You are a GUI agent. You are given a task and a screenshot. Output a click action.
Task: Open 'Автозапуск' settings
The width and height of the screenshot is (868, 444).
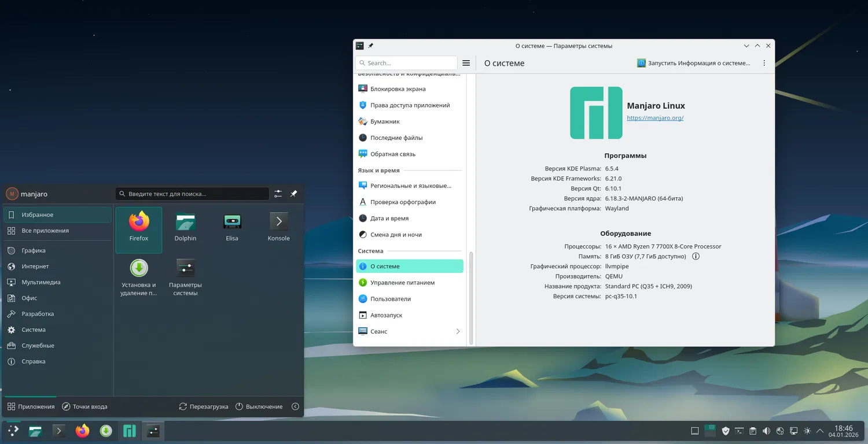coord(410,315)
